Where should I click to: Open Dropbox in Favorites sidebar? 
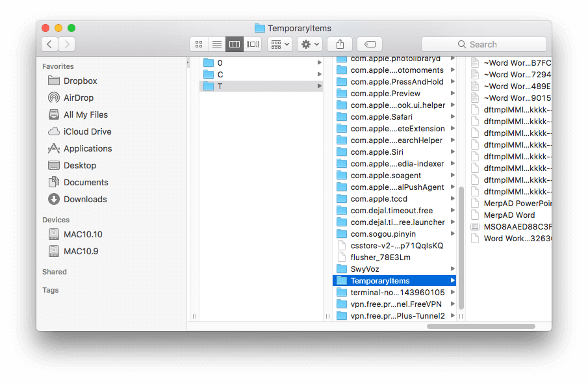click(x=80, y=81)
